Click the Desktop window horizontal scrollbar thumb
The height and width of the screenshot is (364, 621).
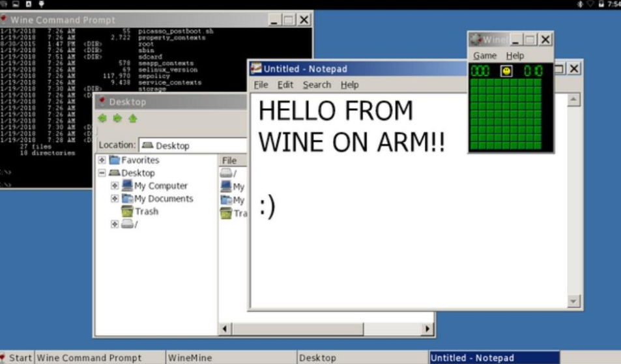click(x=297, y=328)
